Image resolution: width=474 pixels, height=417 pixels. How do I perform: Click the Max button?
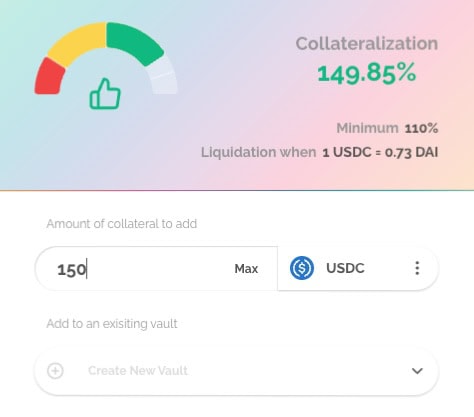[246, 269]
